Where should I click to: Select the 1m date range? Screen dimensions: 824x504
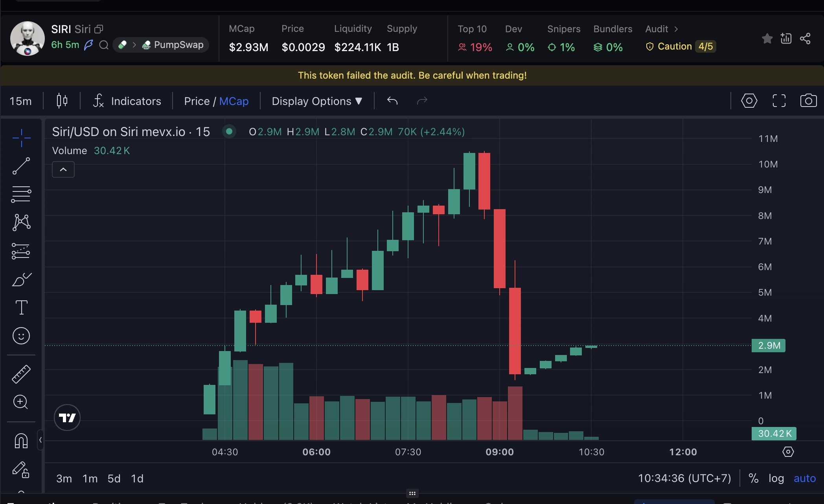[x=90, y=478]
